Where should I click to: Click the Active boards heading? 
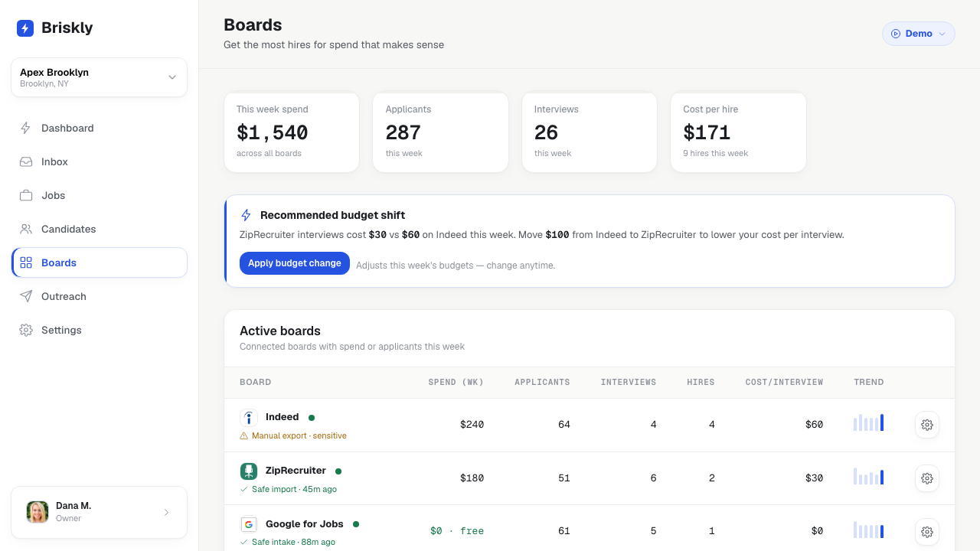pos(280,331)
